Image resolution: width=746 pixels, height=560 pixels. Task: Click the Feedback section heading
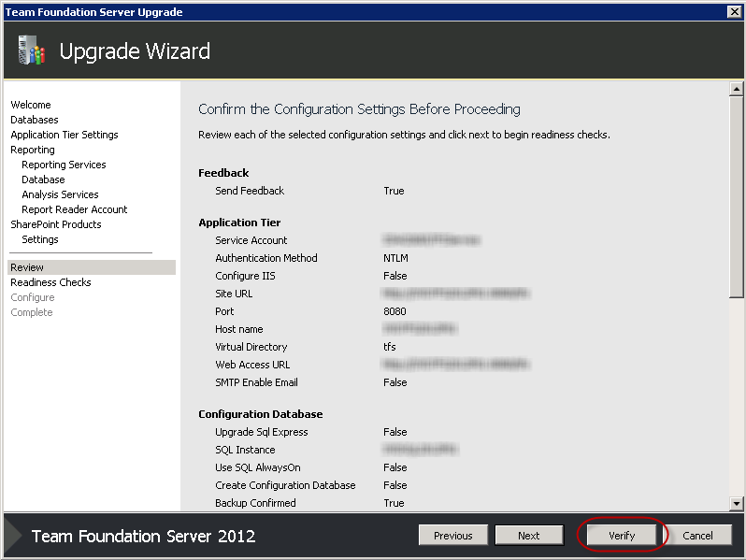coord(223,173)
